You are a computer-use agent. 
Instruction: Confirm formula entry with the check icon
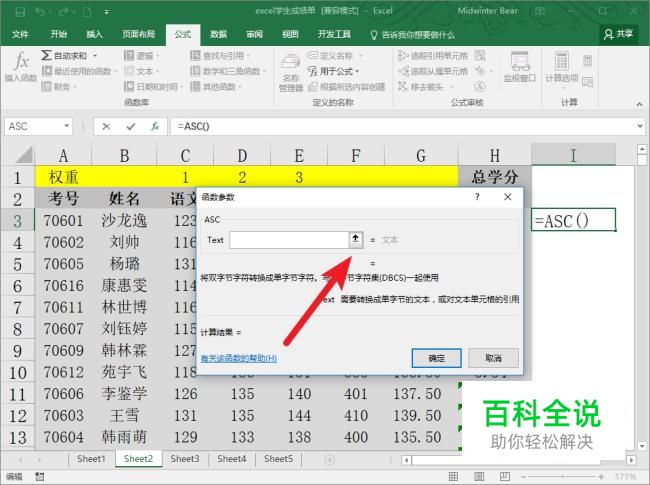131,126
